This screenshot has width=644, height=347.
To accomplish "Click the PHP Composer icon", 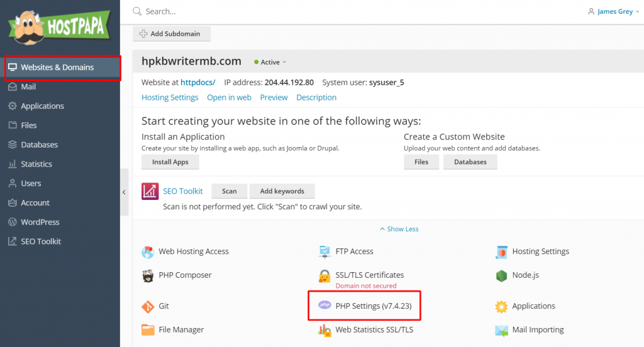I will (148, 275).
